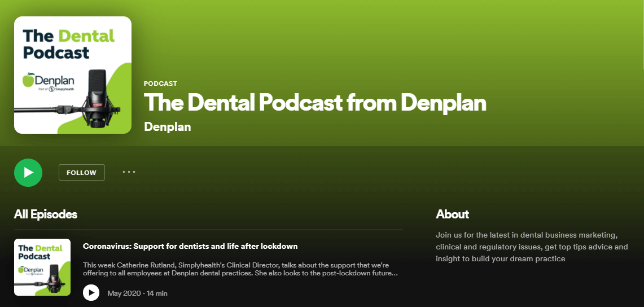Click the All Episodes section heading
Viewport: 644px width, 307px height.
46,214
